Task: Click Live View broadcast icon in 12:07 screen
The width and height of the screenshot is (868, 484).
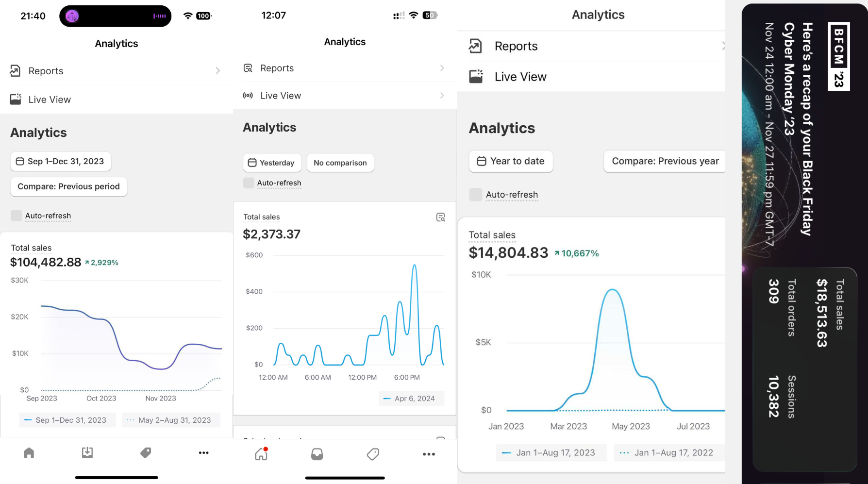Action: 248,96
